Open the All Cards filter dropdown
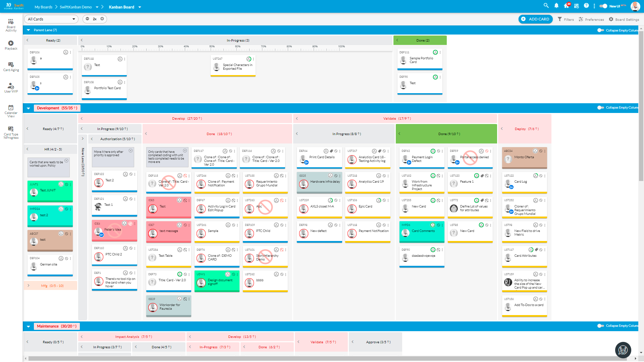Image resolution: width=644 pixels, height=362 pixels. point(51,19)
